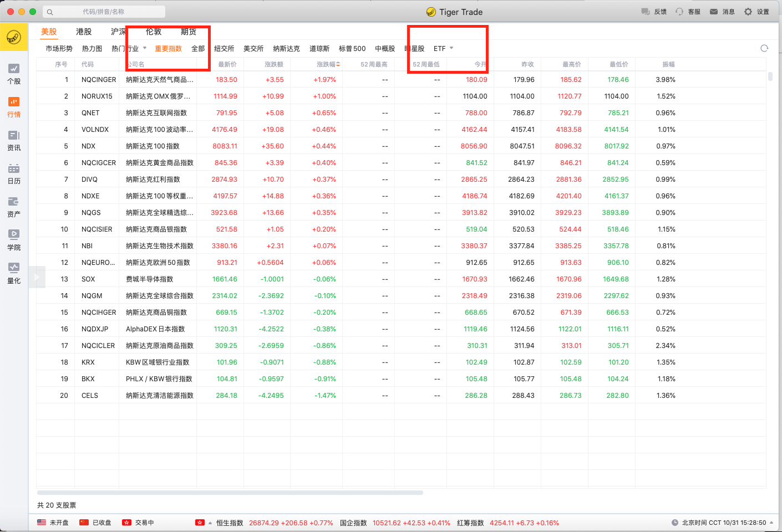Sort by the 代码 column header

pos(88,64)
